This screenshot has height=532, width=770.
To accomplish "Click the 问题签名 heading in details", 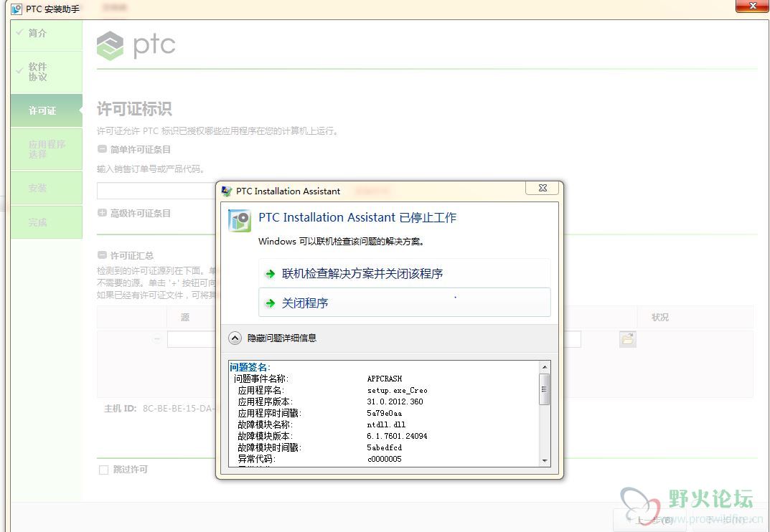I will [250, 367].
